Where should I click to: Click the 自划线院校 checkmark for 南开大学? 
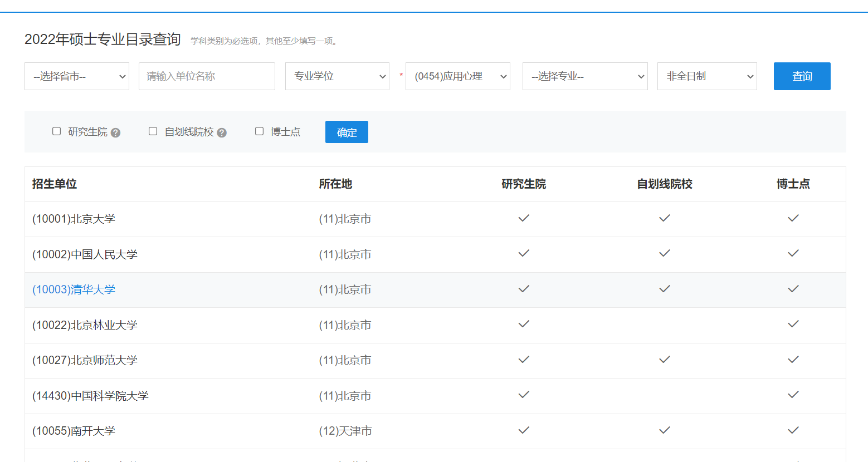[x=665, y=430]
